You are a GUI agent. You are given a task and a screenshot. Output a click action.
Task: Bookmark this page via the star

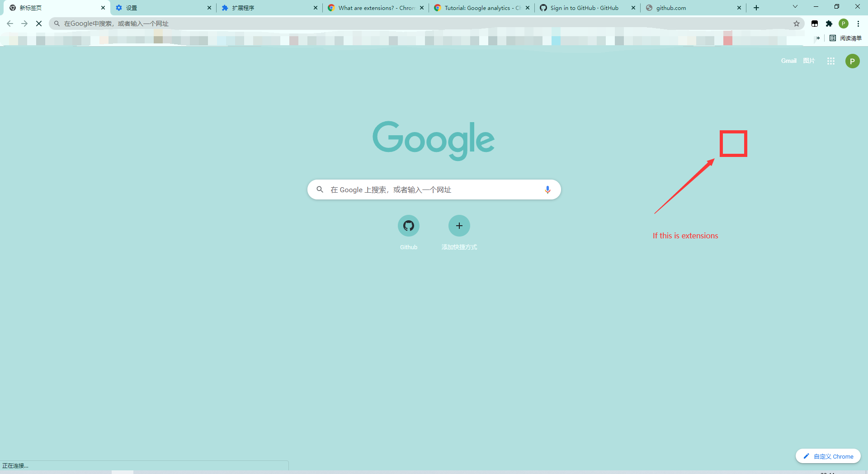pyautogui.click(x=797, y=24)
